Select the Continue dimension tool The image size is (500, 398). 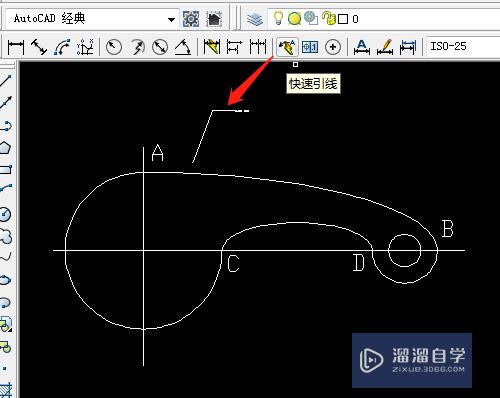(x=258, y=47)
